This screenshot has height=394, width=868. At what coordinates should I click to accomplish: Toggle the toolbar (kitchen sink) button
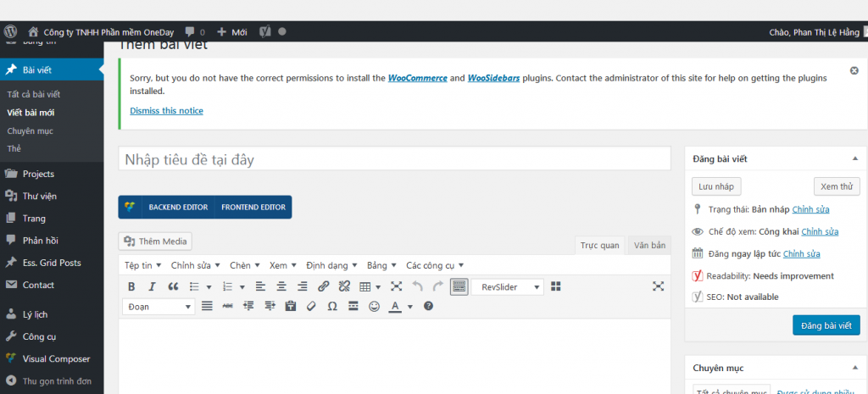(458, 287)
